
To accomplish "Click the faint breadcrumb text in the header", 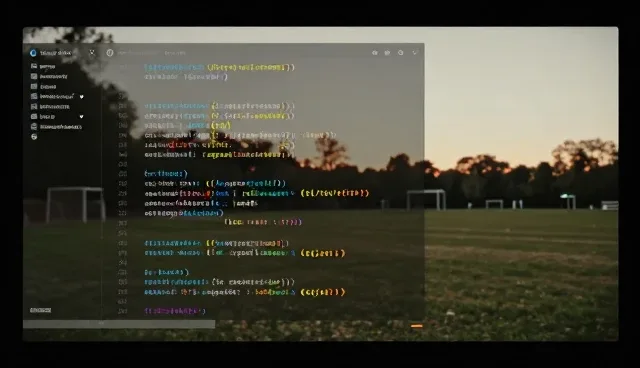I will click(151, 53).
